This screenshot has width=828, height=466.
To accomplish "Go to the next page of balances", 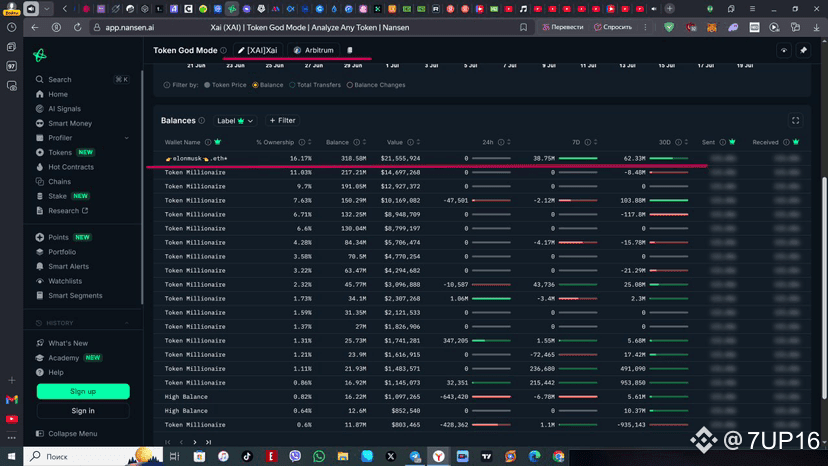I will (x=195, y=442).
